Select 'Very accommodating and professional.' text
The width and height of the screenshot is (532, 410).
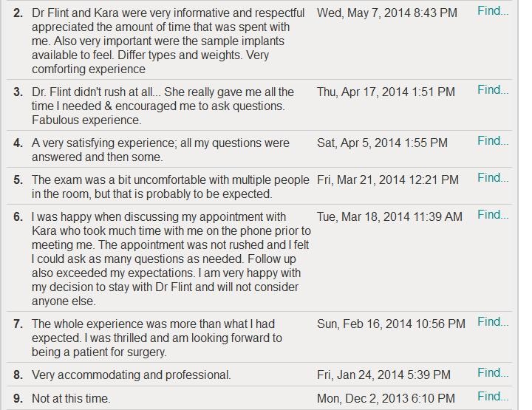point(132,375)
